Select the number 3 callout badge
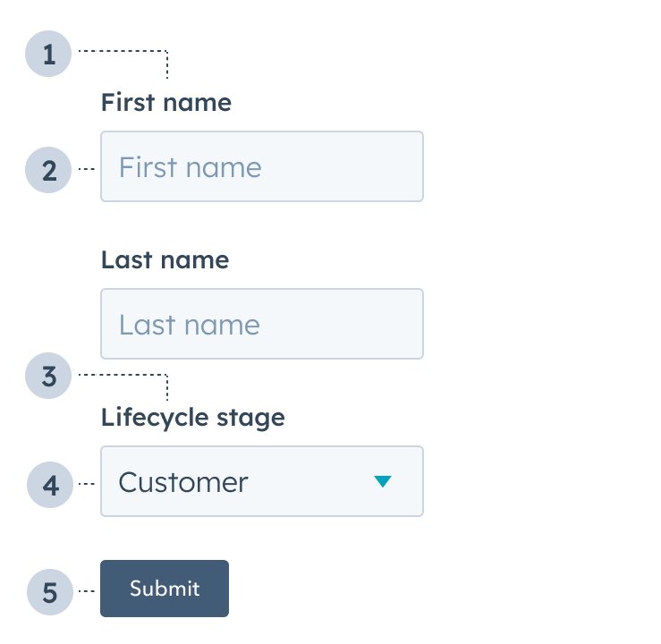661x644 pixels. pyautogui.click(x=48, y=377)
